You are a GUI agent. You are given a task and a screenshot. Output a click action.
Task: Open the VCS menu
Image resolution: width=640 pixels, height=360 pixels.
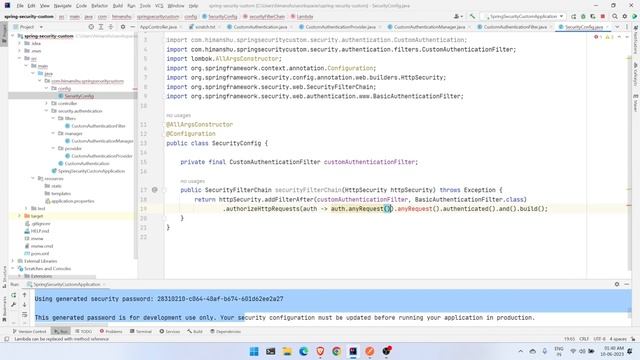click(x=159, y=6)
